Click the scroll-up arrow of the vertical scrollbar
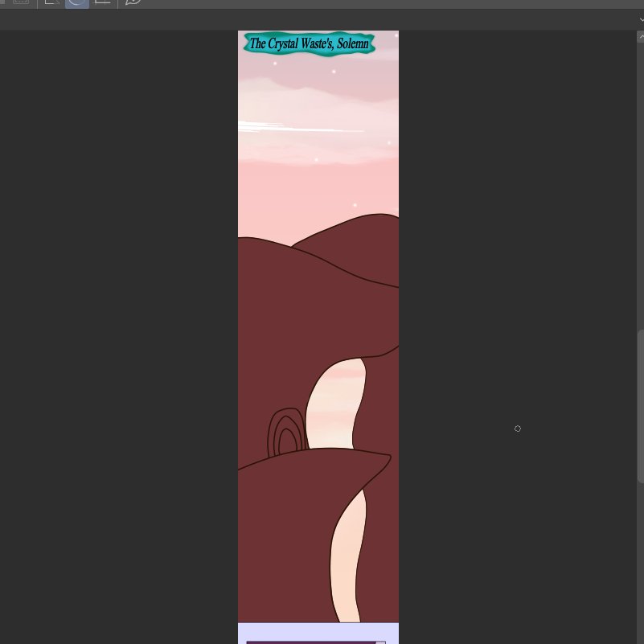The image size is (644, 644). click(641, 36)
